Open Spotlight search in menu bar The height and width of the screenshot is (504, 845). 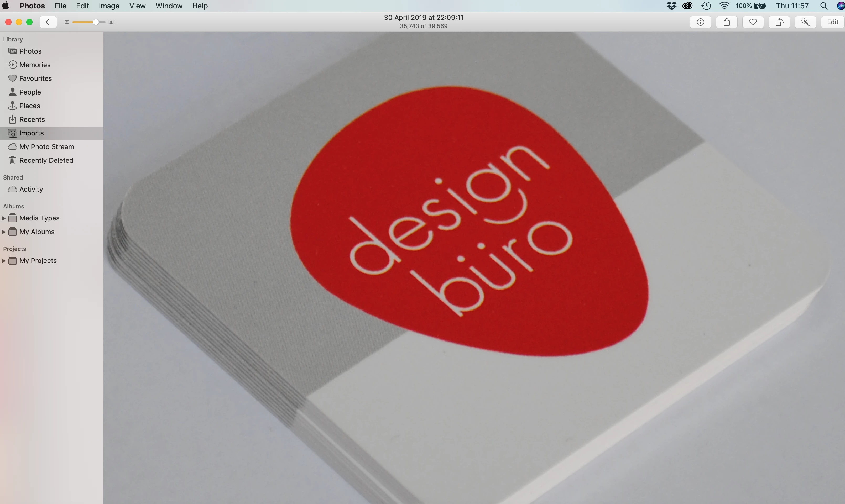(824, 6)
